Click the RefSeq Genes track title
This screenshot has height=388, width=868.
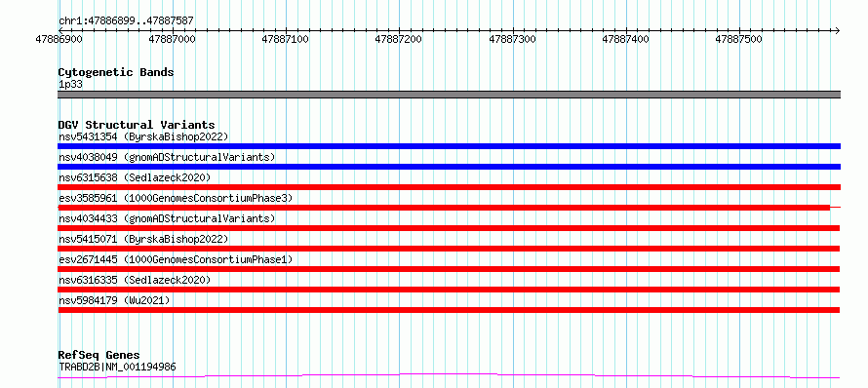[99, 356]
